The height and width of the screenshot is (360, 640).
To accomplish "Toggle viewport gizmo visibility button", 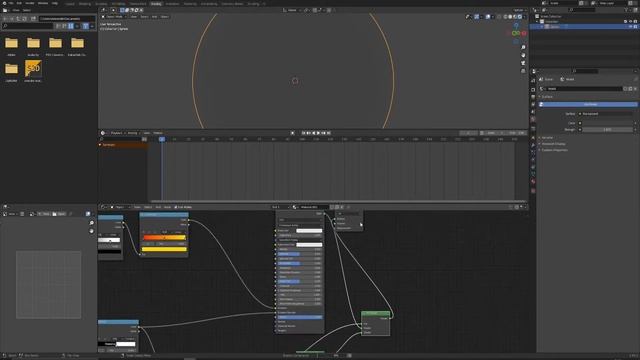I will pyautogui.click(x=476, y=17).
